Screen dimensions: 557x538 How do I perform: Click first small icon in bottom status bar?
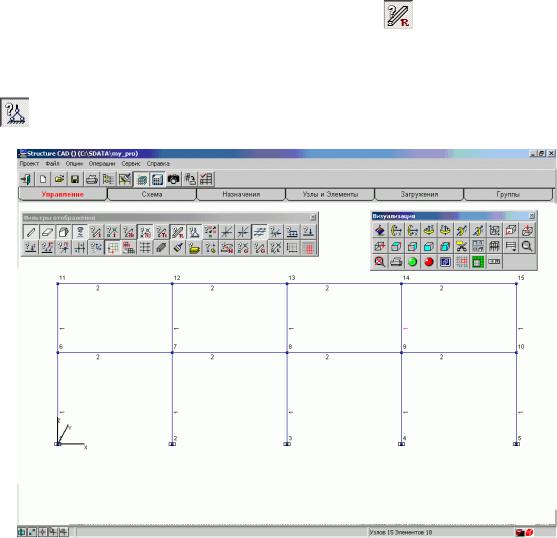pos(22,532)
